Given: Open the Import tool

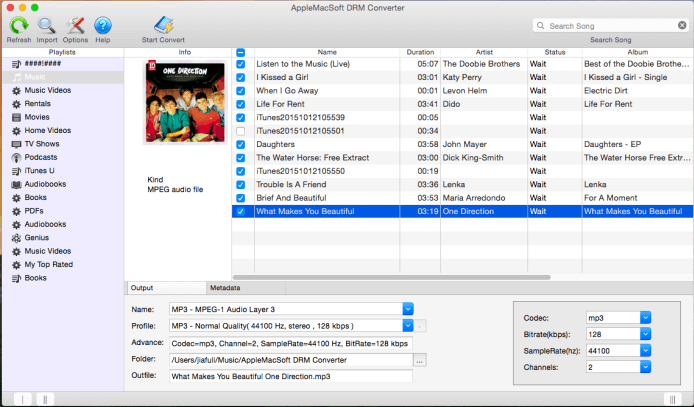Looking at the screenshot, I should point(46,25).
